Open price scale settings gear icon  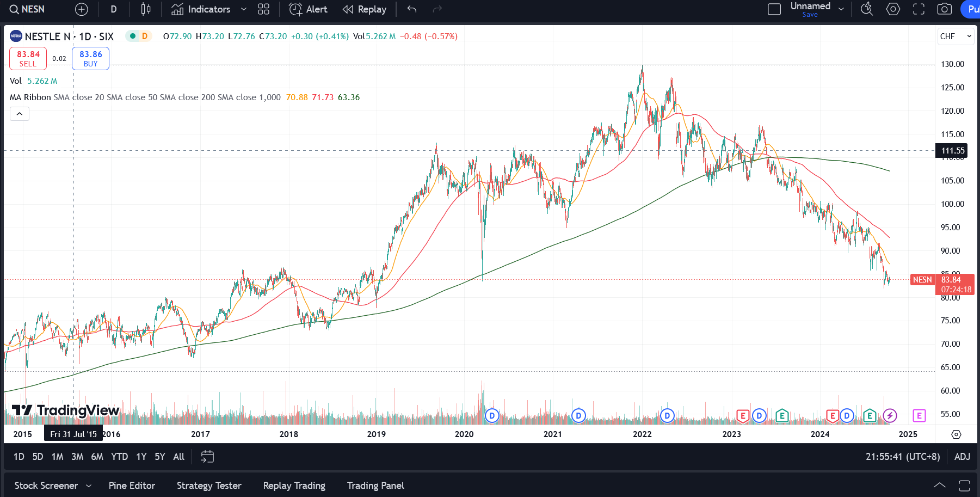click(x=956, y=434)
